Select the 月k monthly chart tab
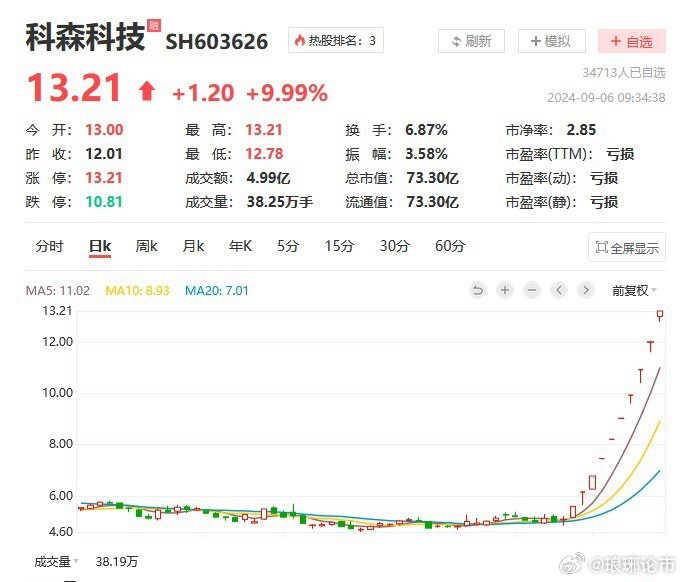This screenshot has height=582, width=684. (x=193, y=246)
